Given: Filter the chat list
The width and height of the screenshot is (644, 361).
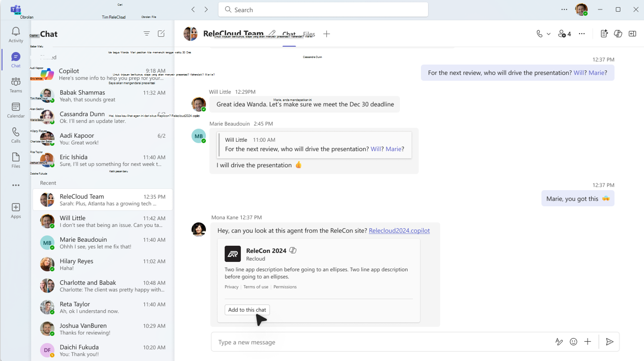Looking at the screenshot, I should (x=147, y=34).
